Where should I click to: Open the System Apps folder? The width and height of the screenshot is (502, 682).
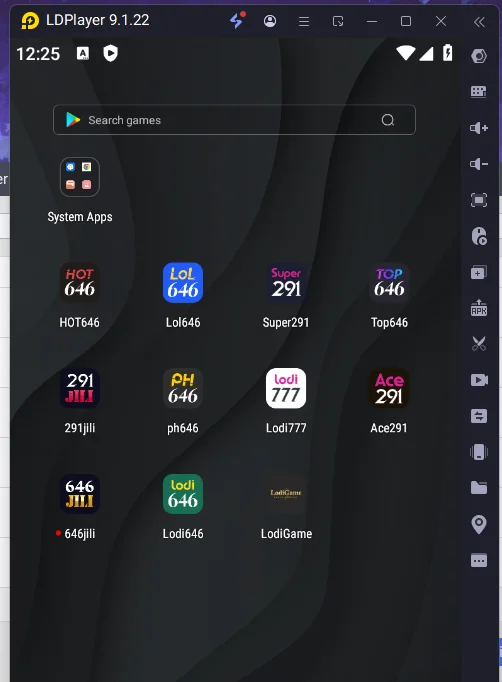[x=80, y=177]
